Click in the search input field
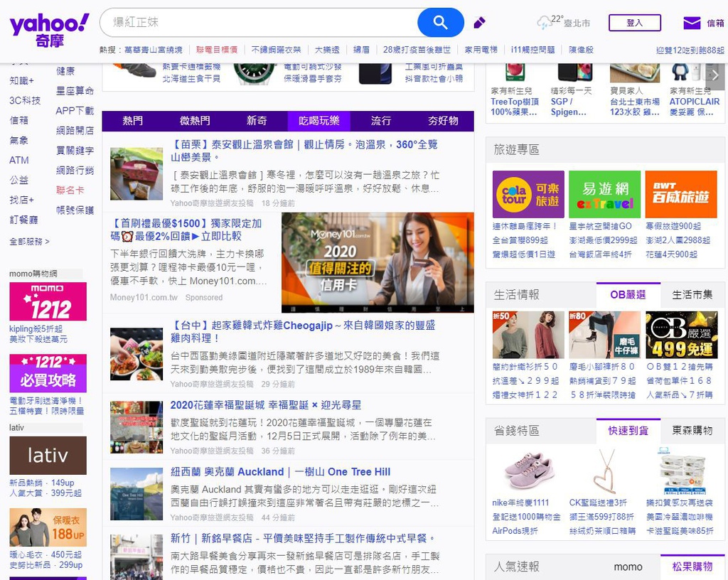728x580 pixels. click(260, 22)
